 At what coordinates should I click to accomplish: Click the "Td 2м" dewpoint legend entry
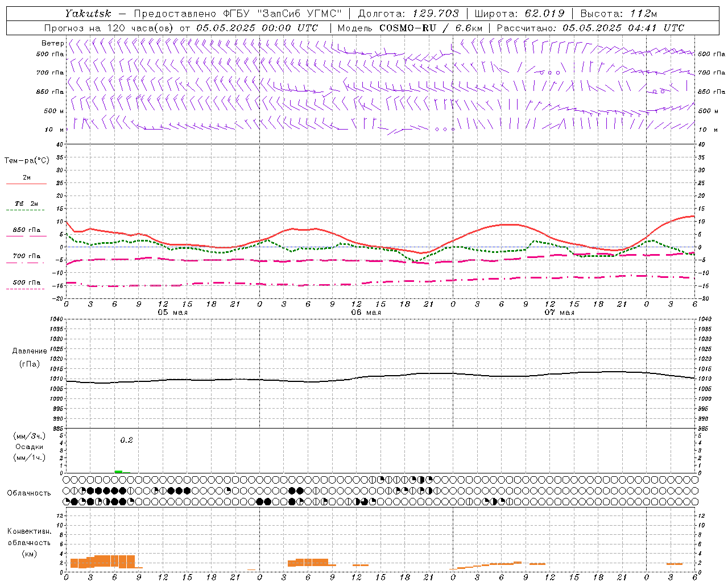pyautogui.click(x=26, y=203)
